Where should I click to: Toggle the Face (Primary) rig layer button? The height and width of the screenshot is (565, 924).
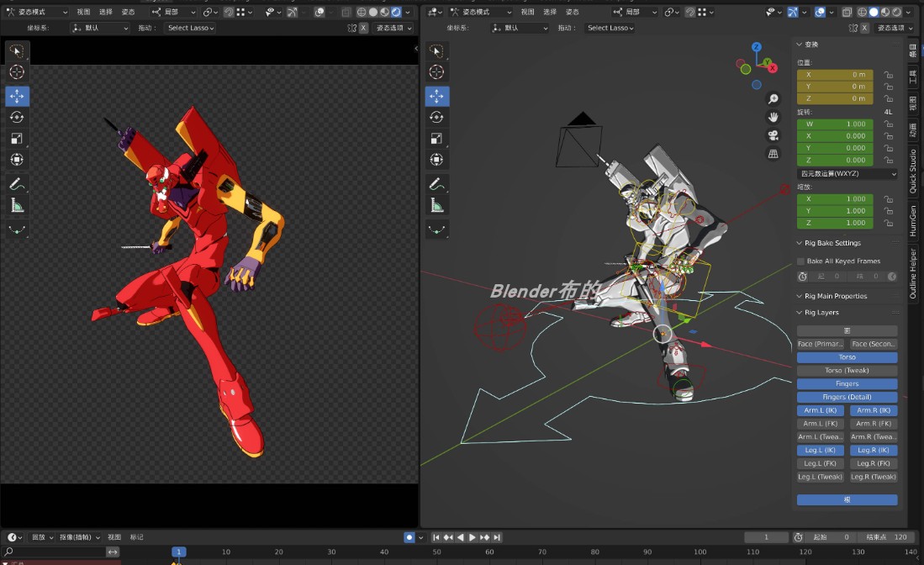tap(821, 344)
